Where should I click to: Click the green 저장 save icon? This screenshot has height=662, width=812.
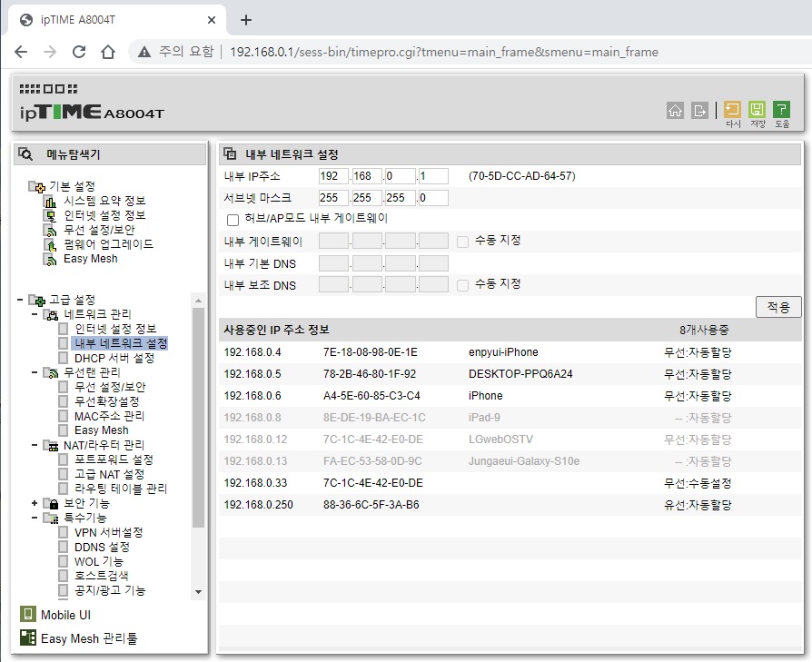pyautogui.click(x=758, y=109)
